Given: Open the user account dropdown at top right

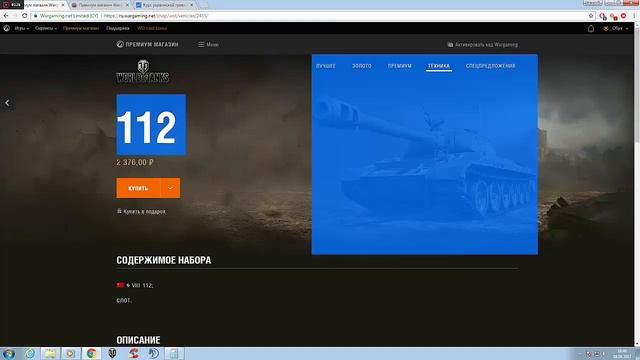Looking at the screenshot, I should 616,29.
